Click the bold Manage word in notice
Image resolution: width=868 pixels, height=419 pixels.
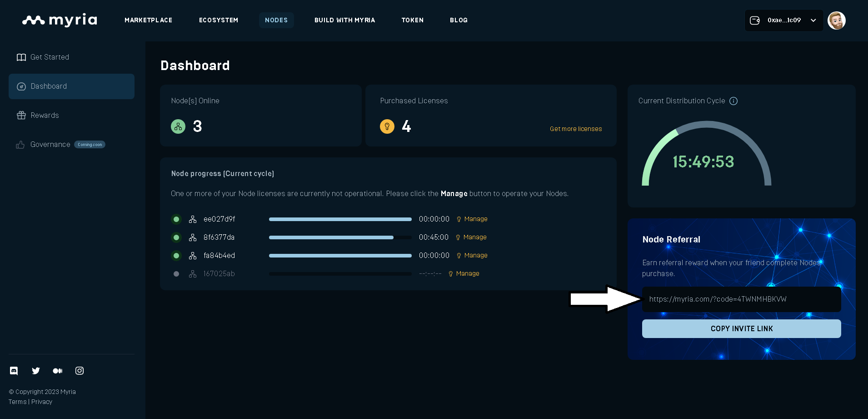tap(454, 194)
